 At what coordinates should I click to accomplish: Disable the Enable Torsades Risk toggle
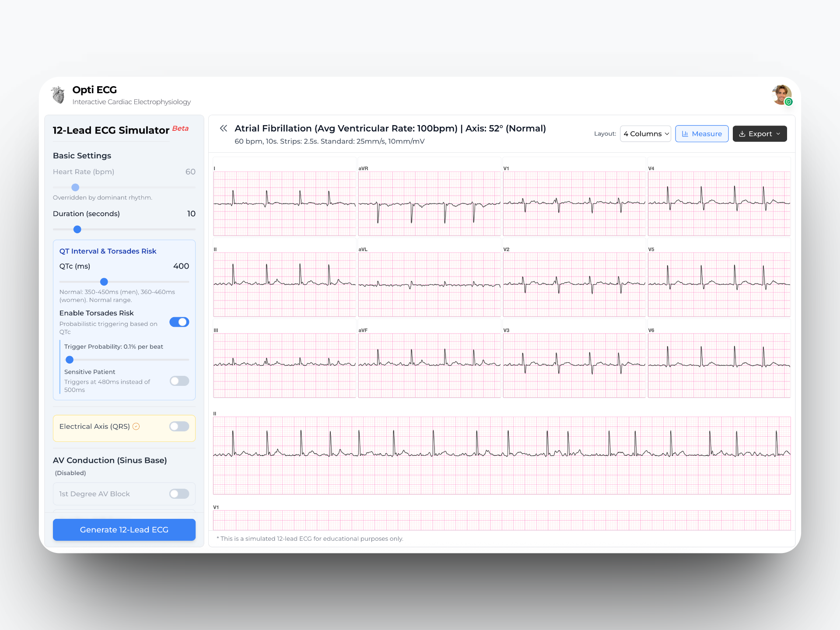coord(179,322)
